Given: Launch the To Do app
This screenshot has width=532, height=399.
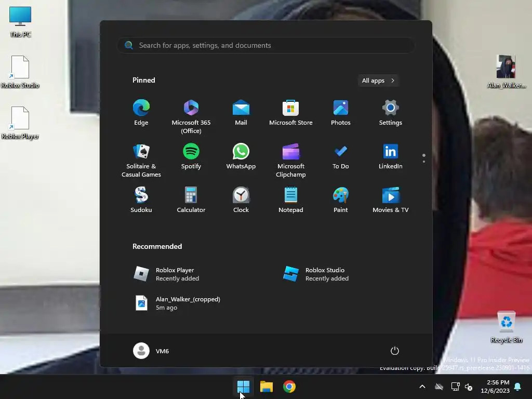Looking at the screenshot, I should tap(341, 157).
